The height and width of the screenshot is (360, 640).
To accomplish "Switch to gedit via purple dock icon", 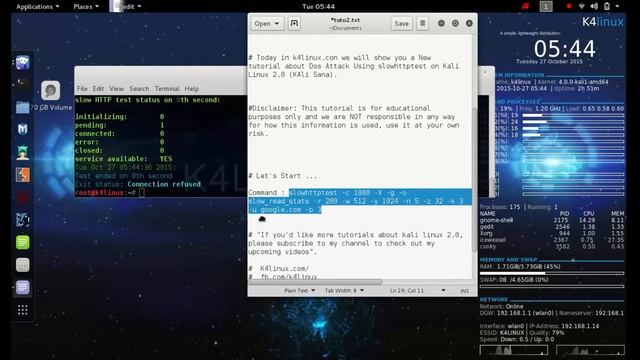I will 22,287.
